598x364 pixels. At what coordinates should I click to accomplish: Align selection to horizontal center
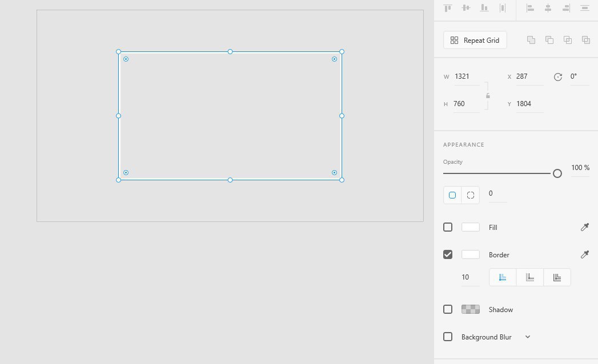pos(548,8)
